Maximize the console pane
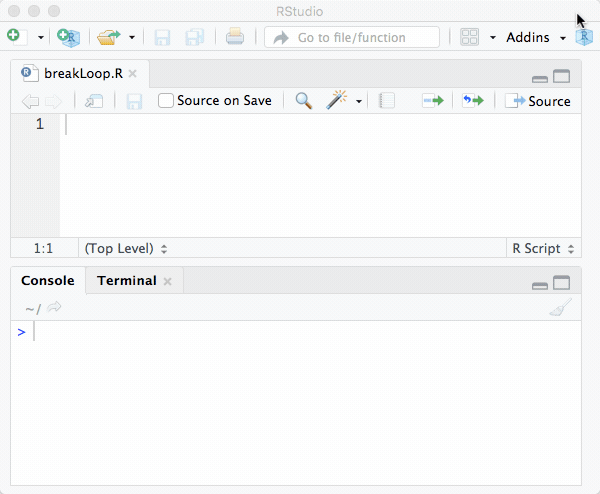The width and height of the screenshot is (600, 494). [561, 283]
